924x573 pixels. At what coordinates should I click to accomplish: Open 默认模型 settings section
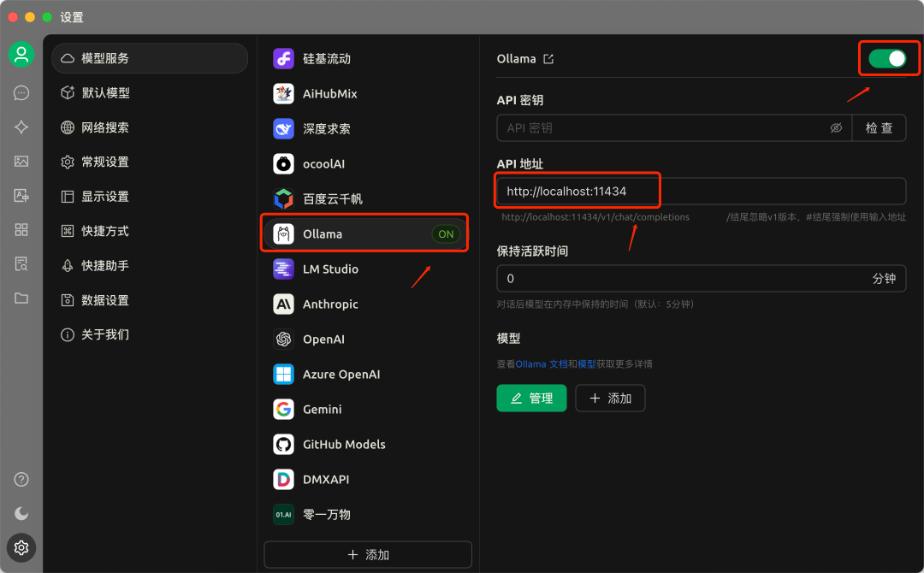click(x=150, y=92)
